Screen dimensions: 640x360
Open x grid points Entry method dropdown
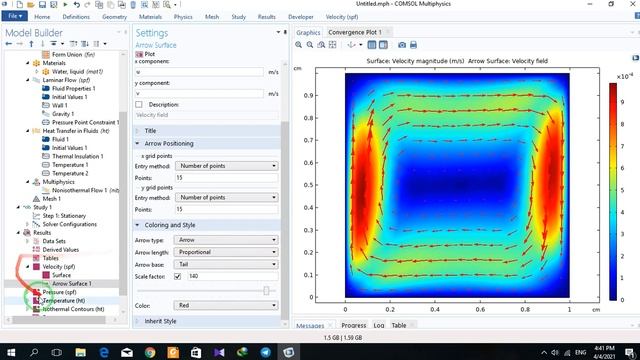coord(227,166)
